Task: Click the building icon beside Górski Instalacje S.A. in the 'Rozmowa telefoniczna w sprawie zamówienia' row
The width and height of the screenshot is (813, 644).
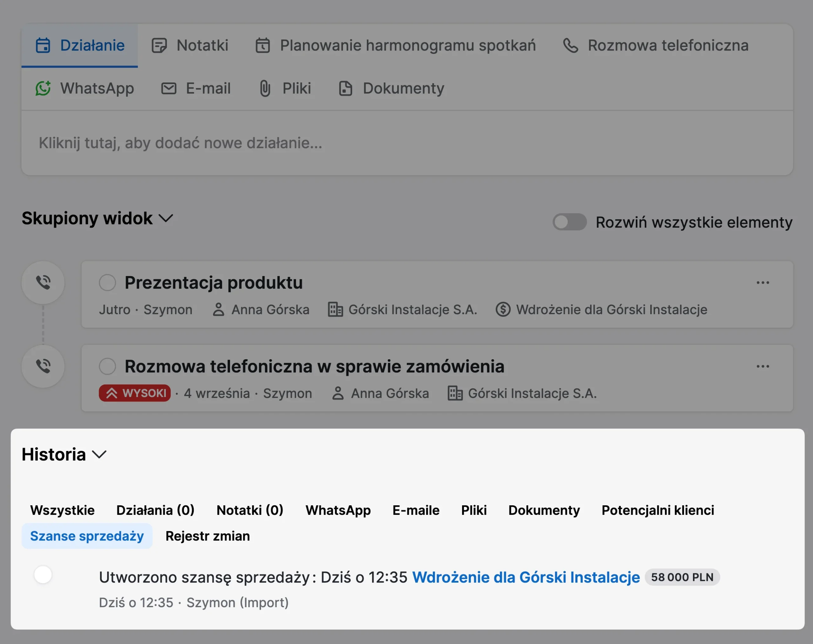Action: pyautogui.click(x=455, y=393)
